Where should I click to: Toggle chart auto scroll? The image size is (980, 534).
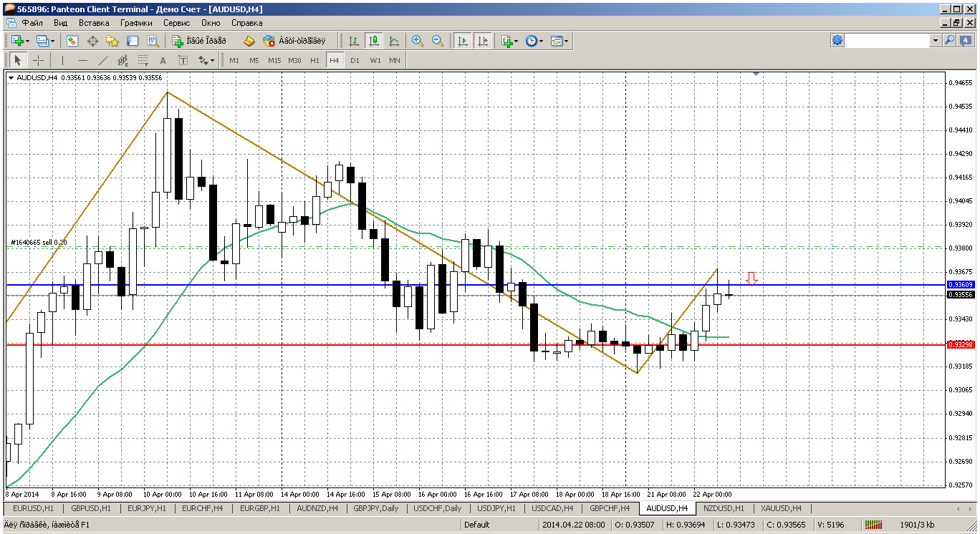pyautogui.click(x=463, y=41)
